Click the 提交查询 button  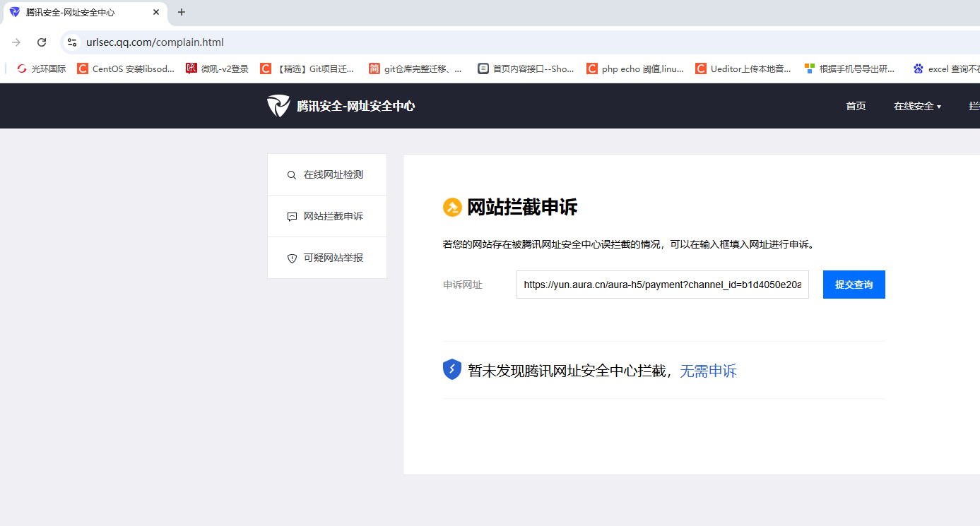coord(854,285)
